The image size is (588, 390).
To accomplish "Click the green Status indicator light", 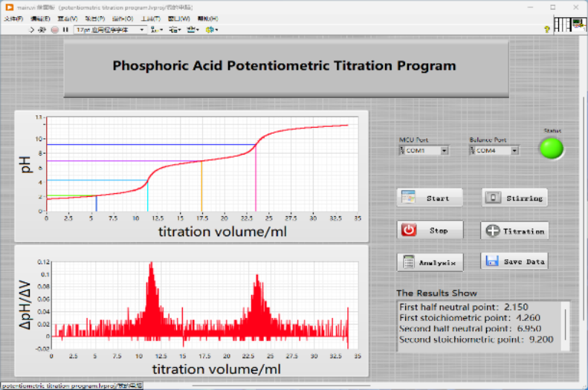I will pyautogui.click(x=552, y=148).
